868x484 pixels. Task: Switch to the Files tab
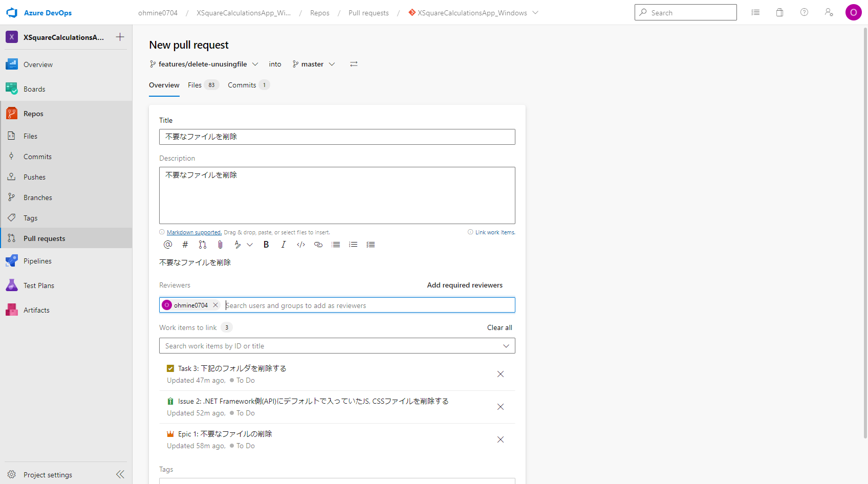[203, 85]
